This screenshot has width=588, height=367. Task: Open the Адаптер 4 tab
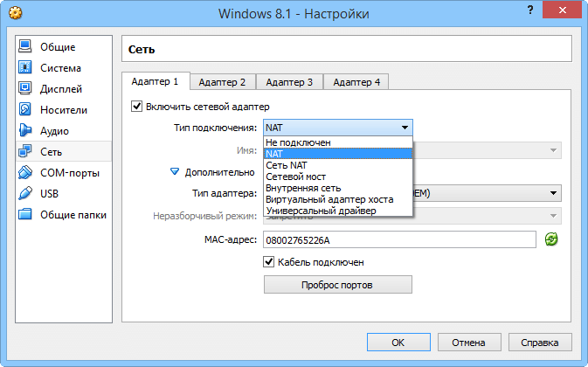click(356, 82)
